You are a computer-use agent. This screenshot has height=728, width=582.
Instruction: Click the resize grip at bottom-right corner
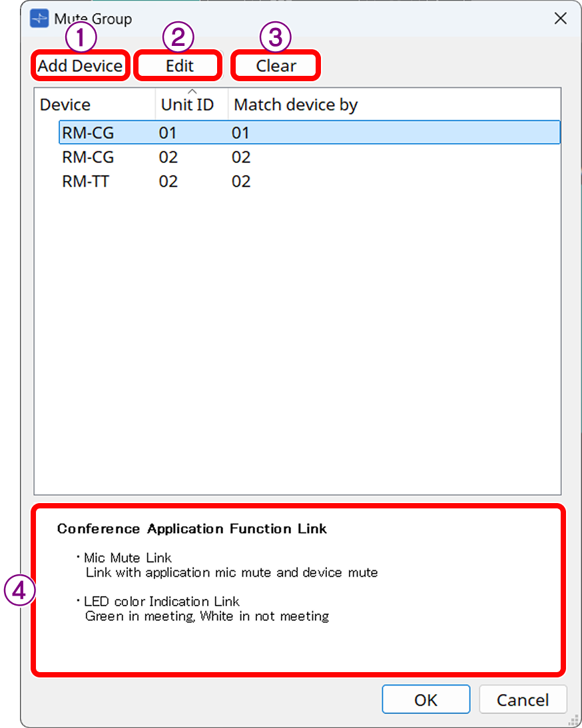click(573, 720)
